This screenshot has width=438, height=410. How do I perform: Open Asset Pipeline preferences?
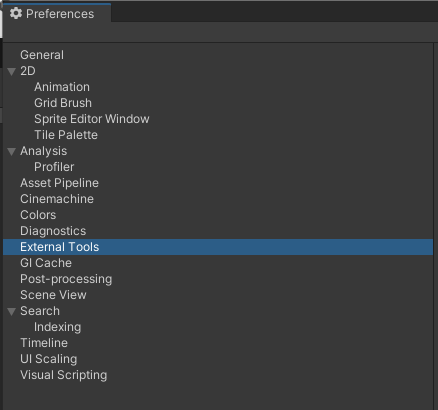59,183
